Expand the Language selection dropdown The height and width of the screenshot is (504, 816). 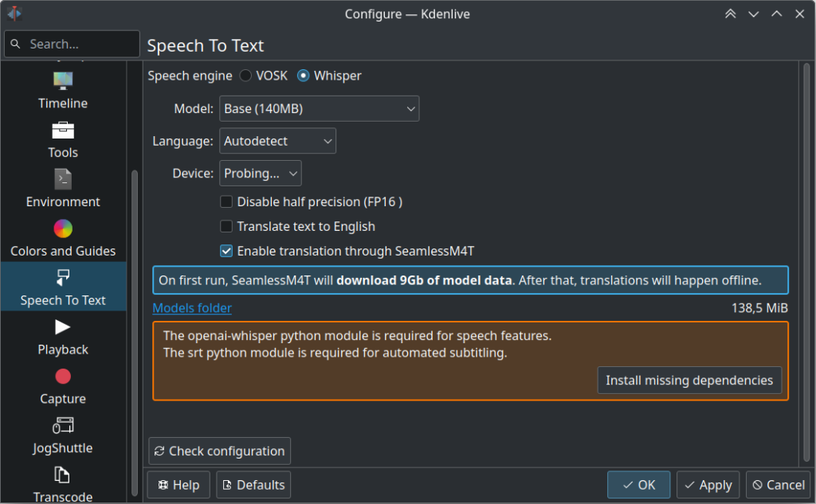click(277, 140)
